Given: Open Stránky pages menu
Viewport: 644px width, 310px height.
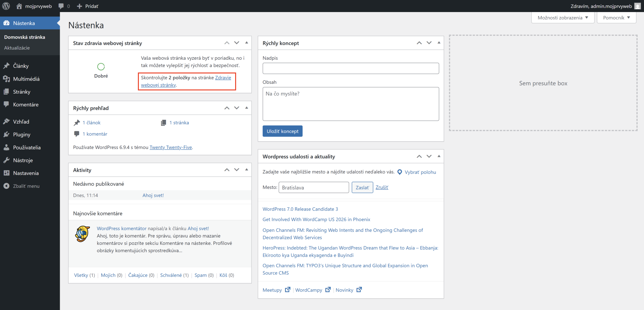Looking at the screenshot, I should 30,92.
